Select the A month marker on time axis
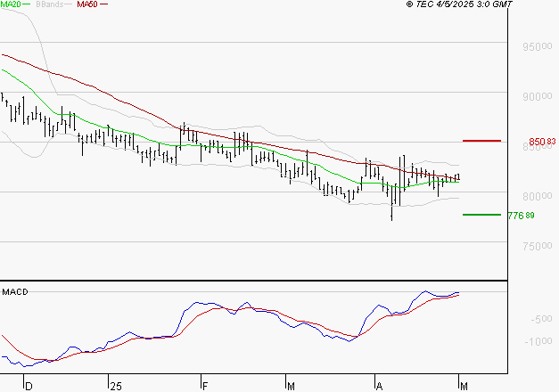The height and width of the screenshot is (392, 559). click(378, 387)
